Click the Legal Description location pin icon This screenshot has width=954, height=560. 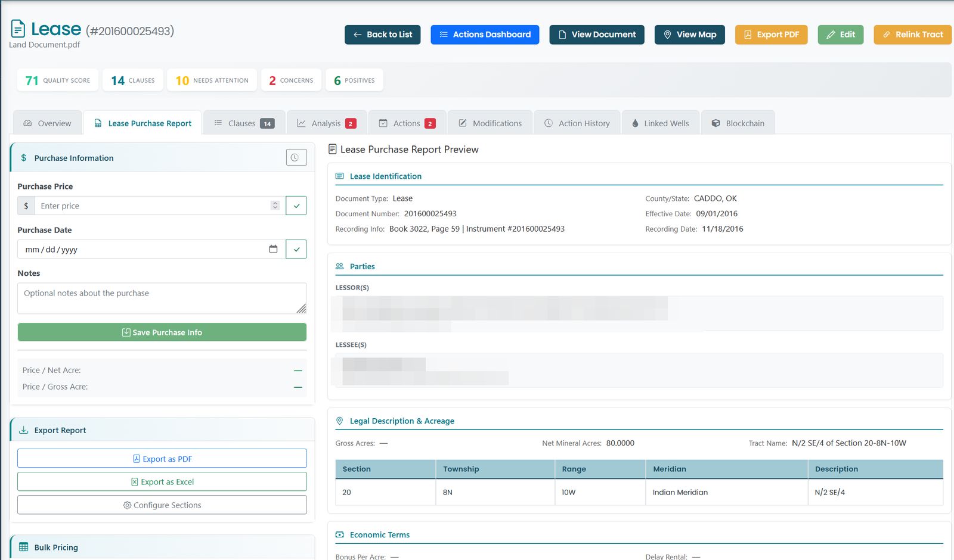tap(340, 421)
